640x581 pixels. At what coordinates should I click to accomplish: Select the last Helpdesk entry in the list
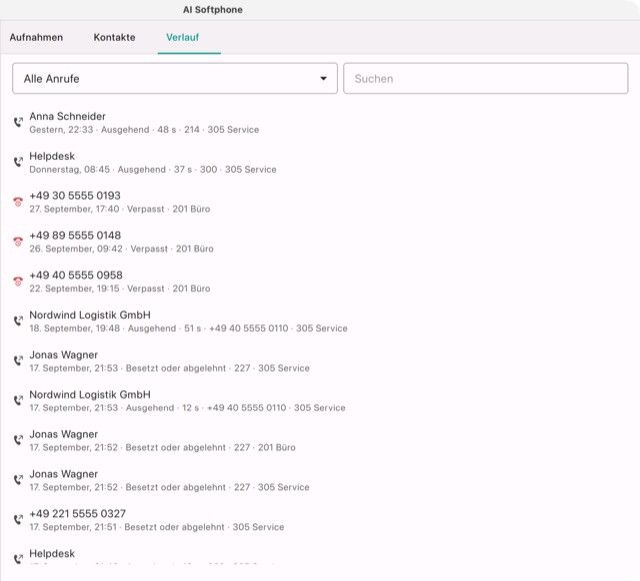(52, 554)
